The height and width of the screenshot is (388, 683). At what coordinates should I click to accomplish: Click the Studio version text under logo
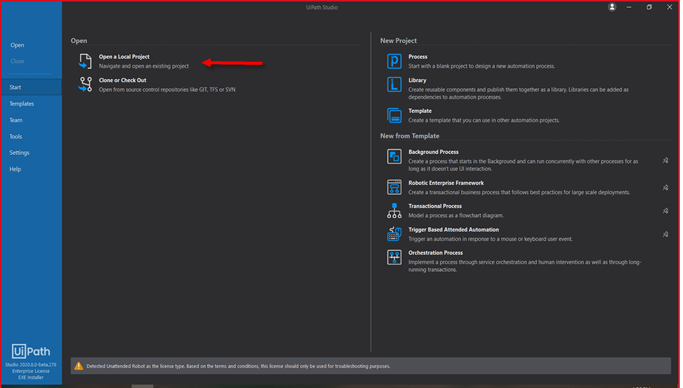click(x=31, y=365)
